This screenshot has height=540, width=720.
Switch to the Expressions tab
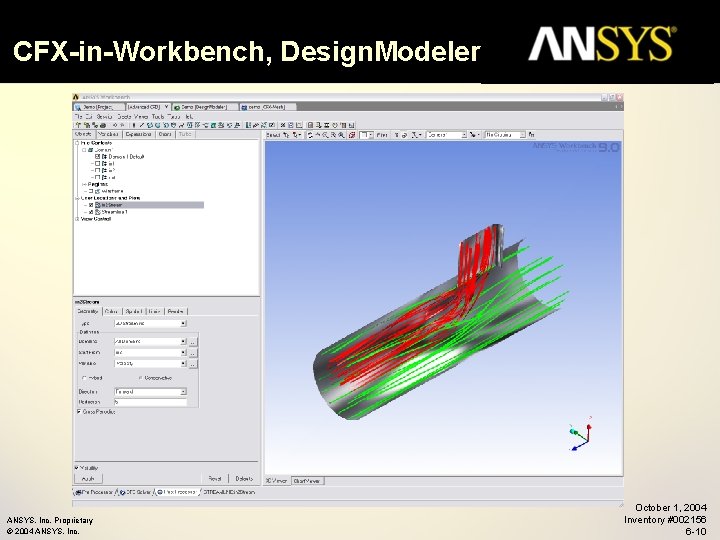(138, 134)
